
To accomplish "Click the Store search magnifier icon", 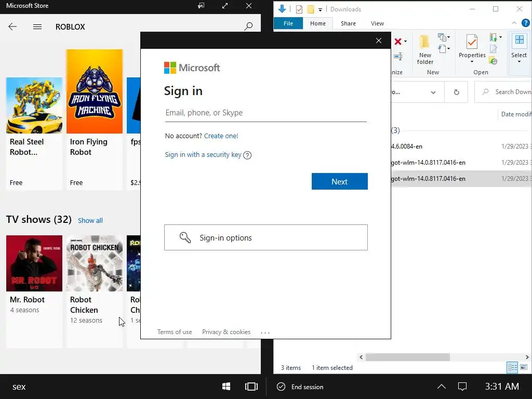I will point(248,26).
